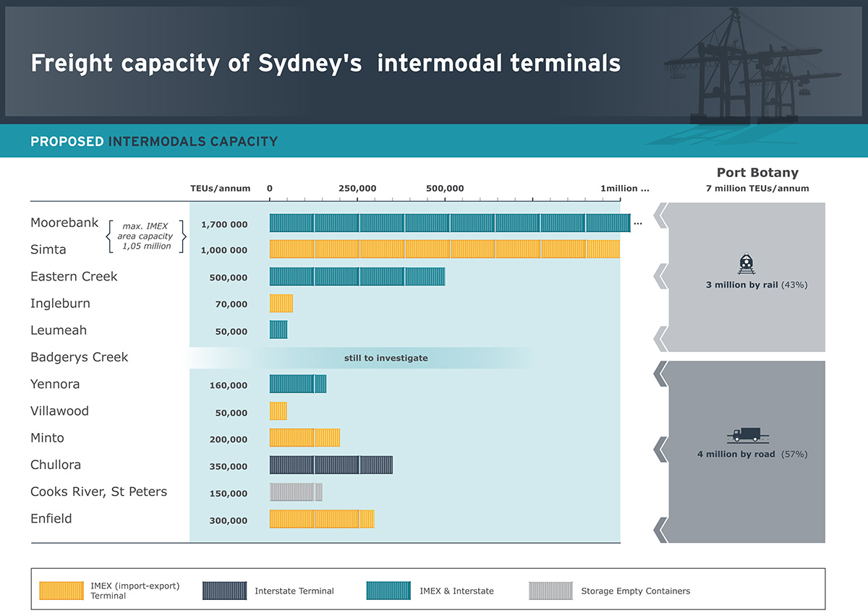Click the truck icon above the road figure
Image resolution: width=868 pixels, height=613 pixels.
[744, 434]
